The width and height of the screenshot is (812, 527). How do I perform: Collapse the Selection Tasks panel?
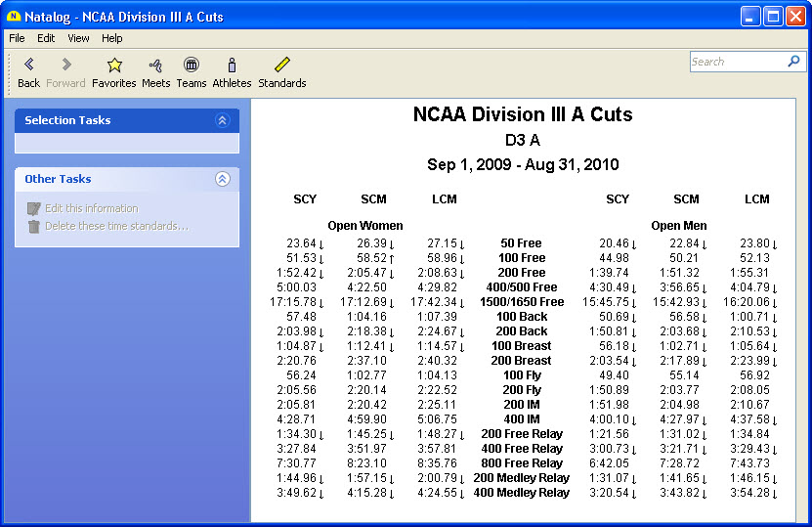(222, 120)
